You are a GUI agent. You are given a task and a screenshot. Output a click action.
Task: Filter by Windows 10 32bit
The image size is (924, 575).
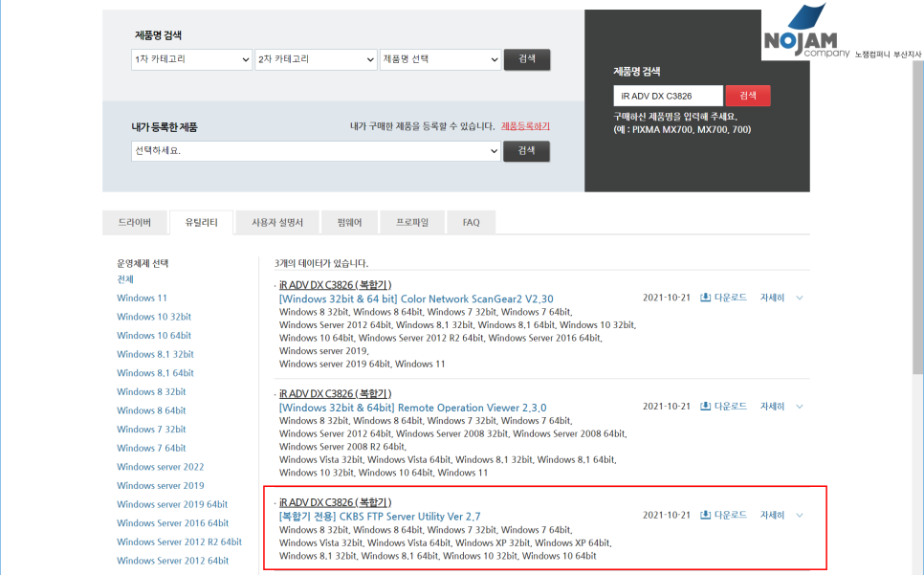[x=154, y=317]
